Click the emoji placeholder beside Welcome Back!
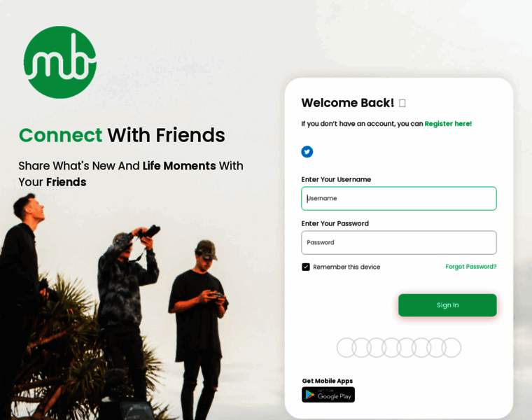532x420 pixels. [x=402, y=103]
